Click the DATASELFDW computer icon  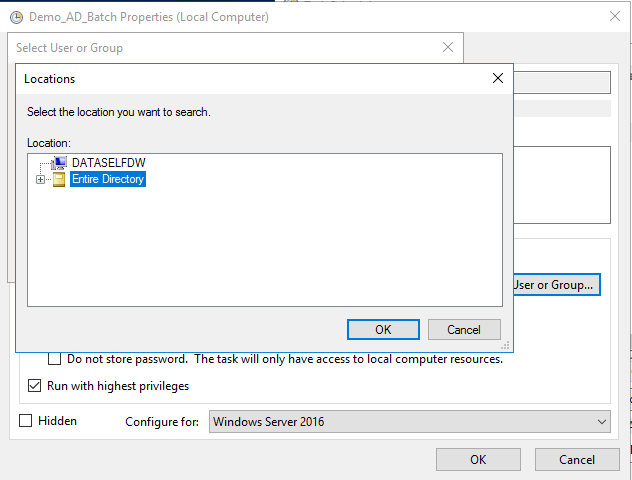pos(59,163)
